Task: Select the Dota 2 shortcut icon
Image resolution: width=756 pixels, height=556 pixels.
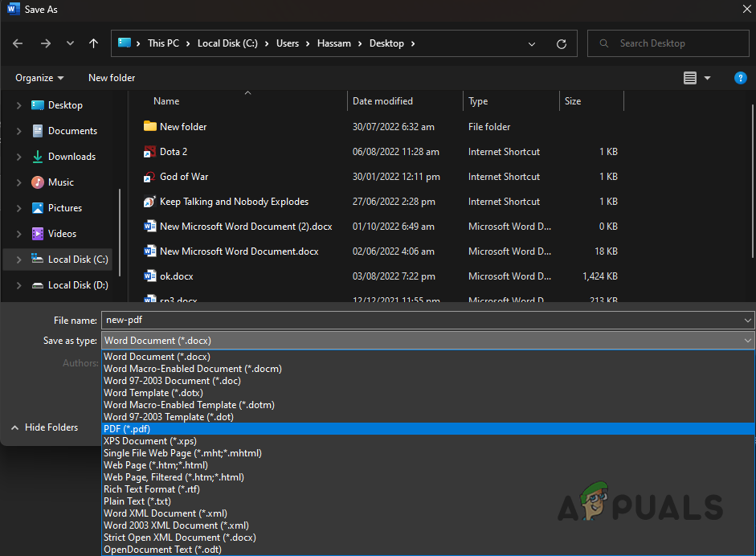Action: pos(149,152)
